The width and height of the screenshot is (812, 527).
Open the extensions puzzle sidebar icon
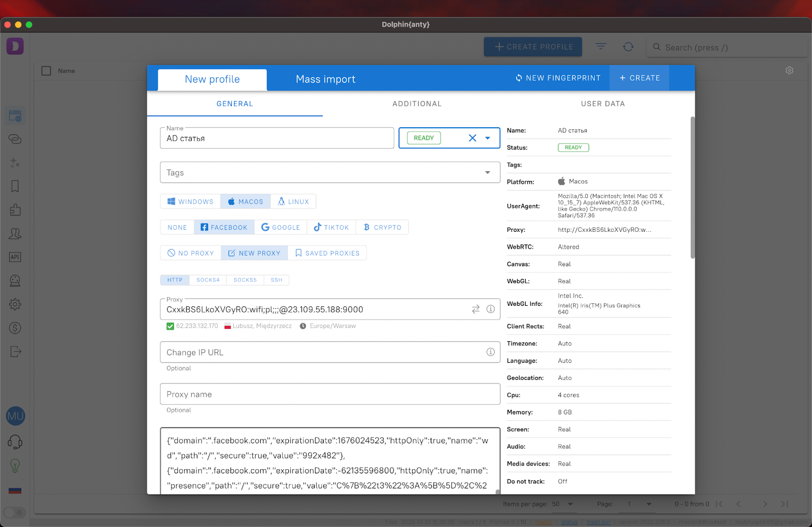click(x=15, y=210)
